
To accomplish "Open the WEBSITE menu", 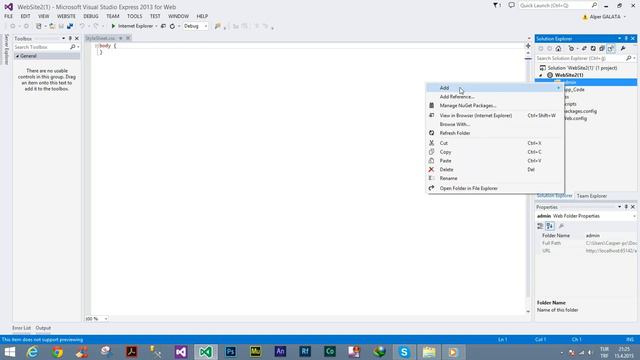I will 66,16.
